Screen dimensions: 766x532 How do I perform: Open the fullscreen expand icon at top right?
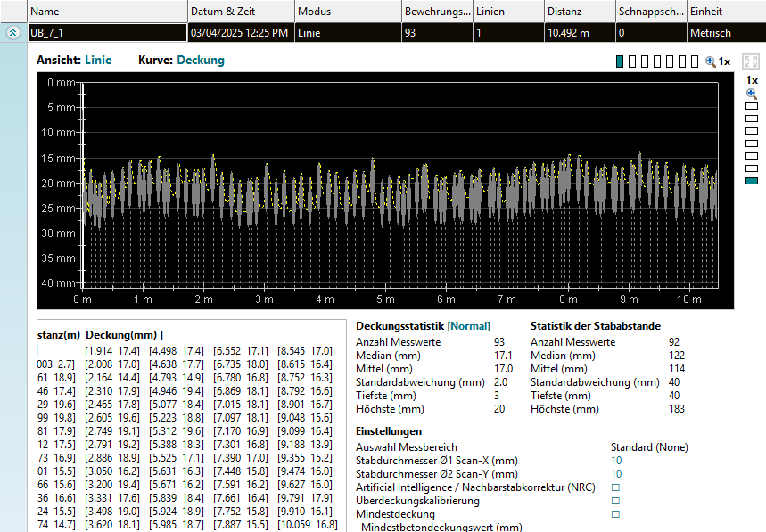coord(752,61)
